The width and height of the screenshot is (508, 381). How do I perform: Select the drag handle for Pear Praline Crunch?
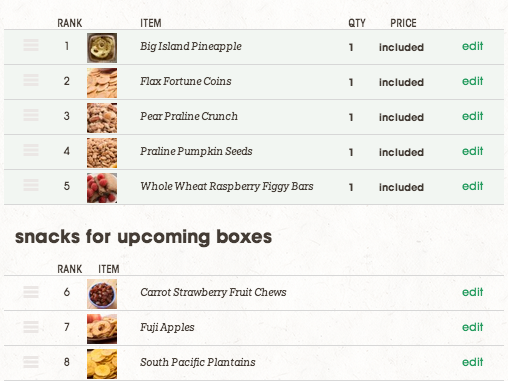tap(31, 115)
